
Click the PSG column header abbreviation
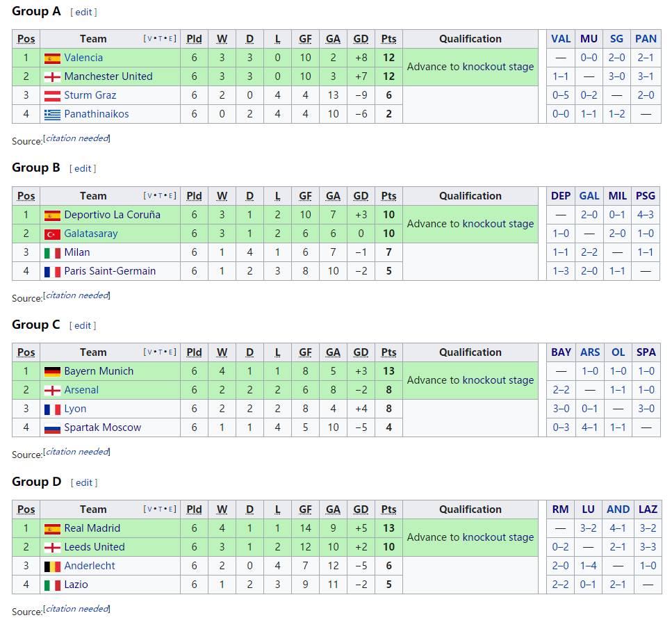646,196
